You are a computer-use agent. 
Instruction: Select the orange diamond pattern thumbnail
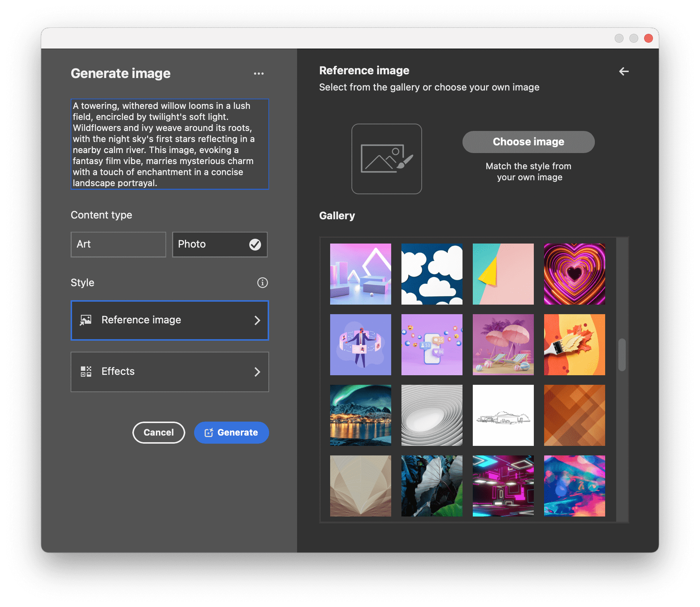[x=575, y=415]
